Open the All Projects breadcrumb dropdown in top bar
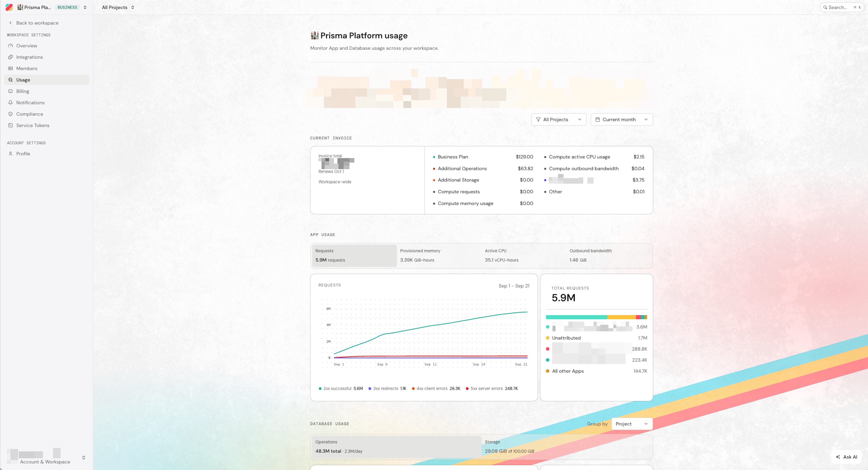This screenshot has height=470, width=868. (x=118, y=7)
